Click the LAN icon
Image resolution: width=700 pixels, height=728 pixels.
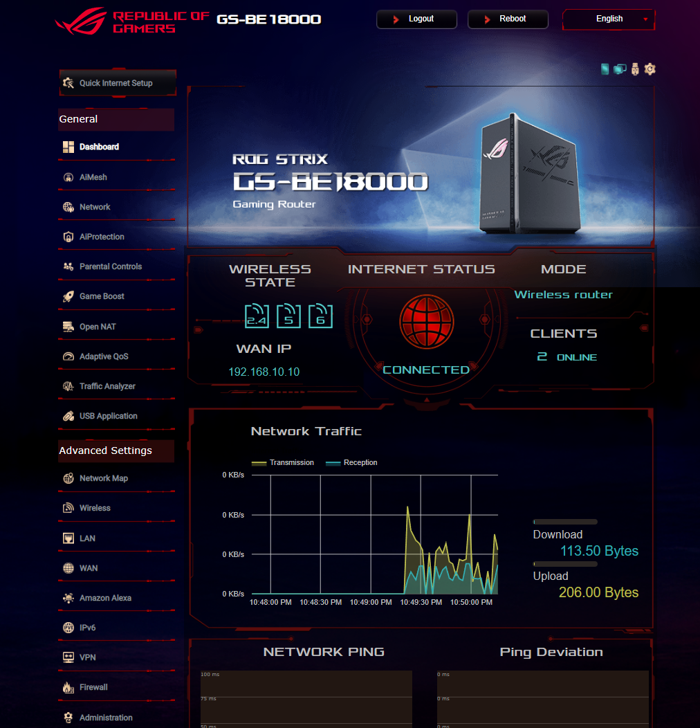click(x=68, y=538)
